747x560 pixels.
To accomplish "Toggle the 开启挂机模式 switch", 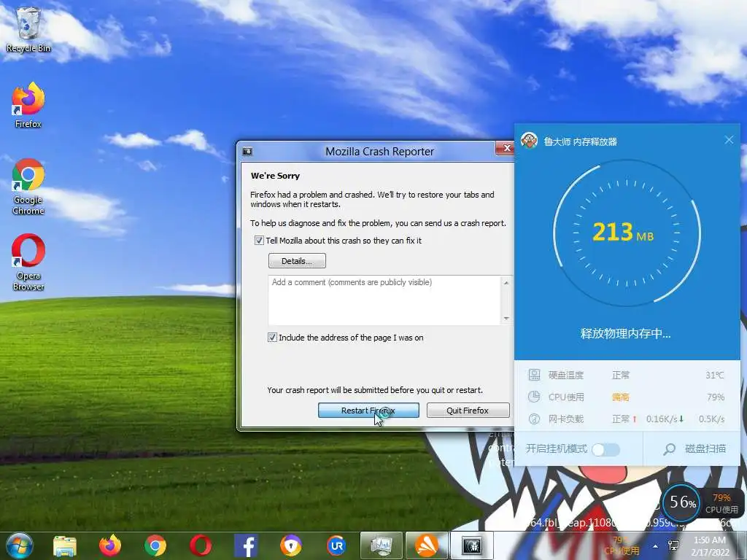I will click(605, 449).
